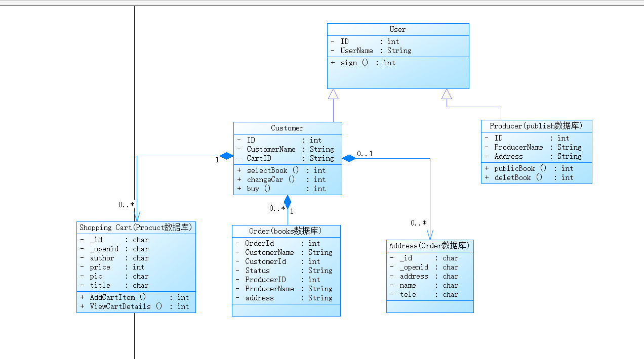644x359 pixels.
Task: Select the Producer(publish数据库) class title
Action: click(x=536, y=126)
